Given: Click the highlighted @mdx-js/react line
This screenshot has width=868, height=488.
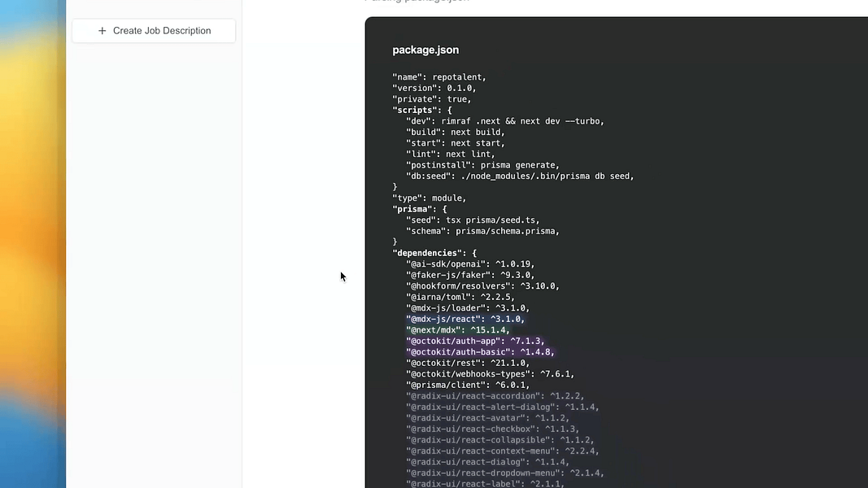Looking at the screenshot, I should click(465, 320).
